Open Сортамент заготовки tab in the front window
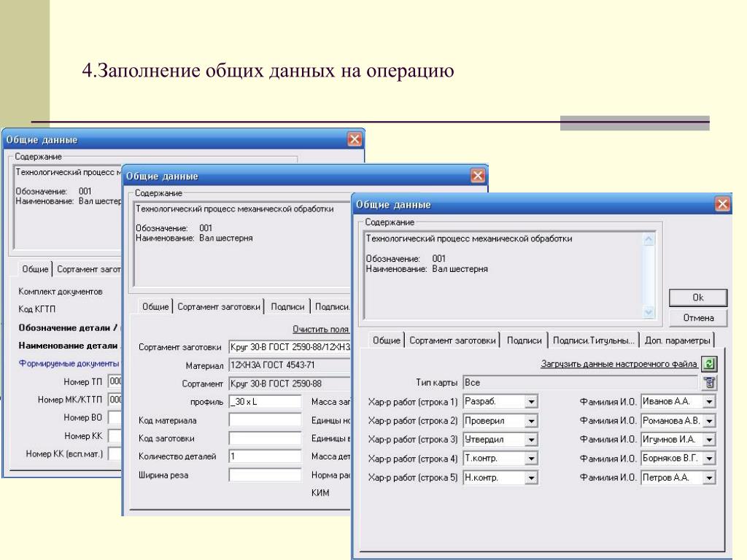 [x=452, y=340]
